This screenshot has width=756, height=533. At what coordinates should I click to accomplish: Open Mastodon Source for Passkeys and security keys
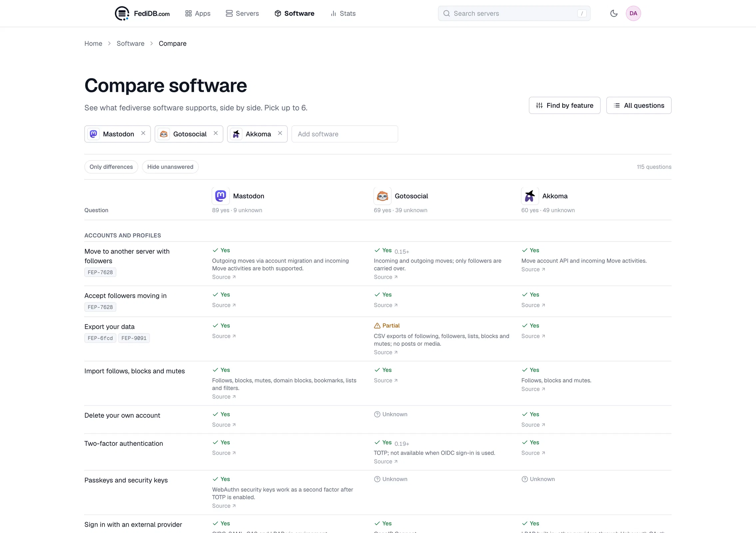[x=224, y=505]
